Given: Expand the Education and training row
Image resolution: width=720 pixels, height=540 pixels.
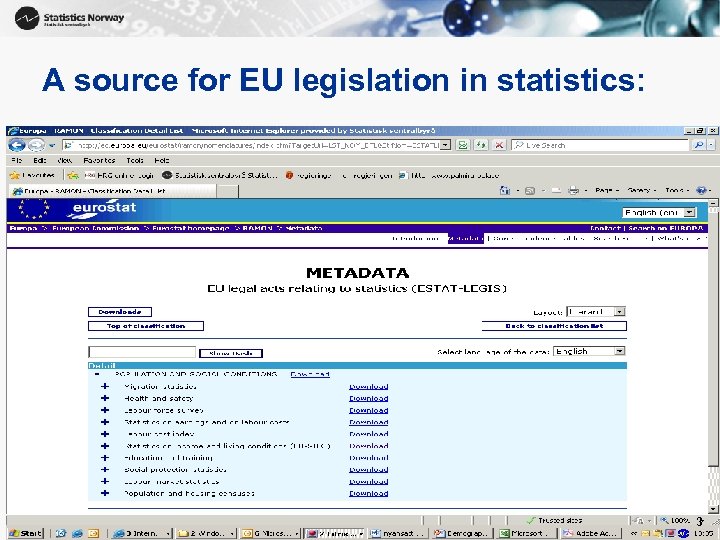Looking at the screenshot, I should point(105,458).
